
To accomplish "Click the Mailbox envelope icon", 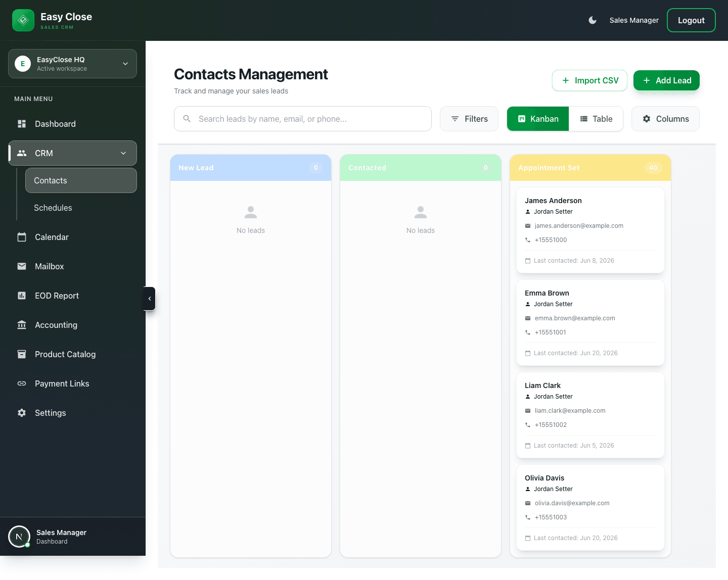I will pyautogui.click(x=22, y=266).
